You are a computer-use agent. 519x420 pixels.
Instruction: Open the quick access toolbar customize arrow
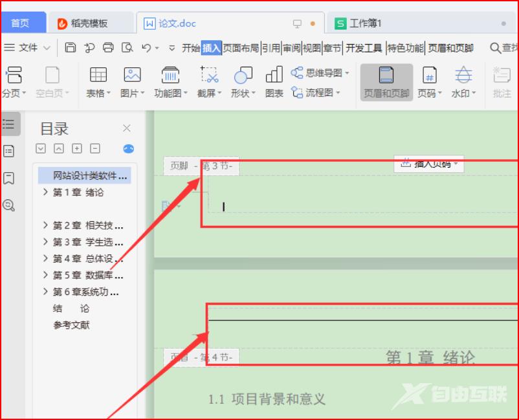point(171,49)
